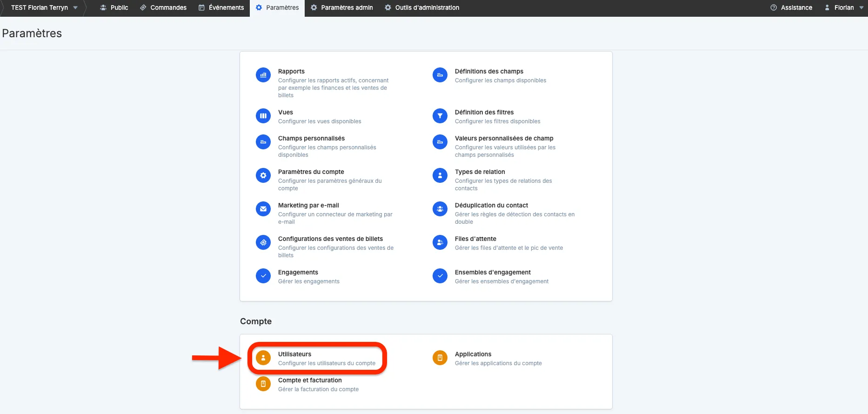The image size is (868, 414).
Task: Click the Vues columns icon
Action: [x=263, y=116]
